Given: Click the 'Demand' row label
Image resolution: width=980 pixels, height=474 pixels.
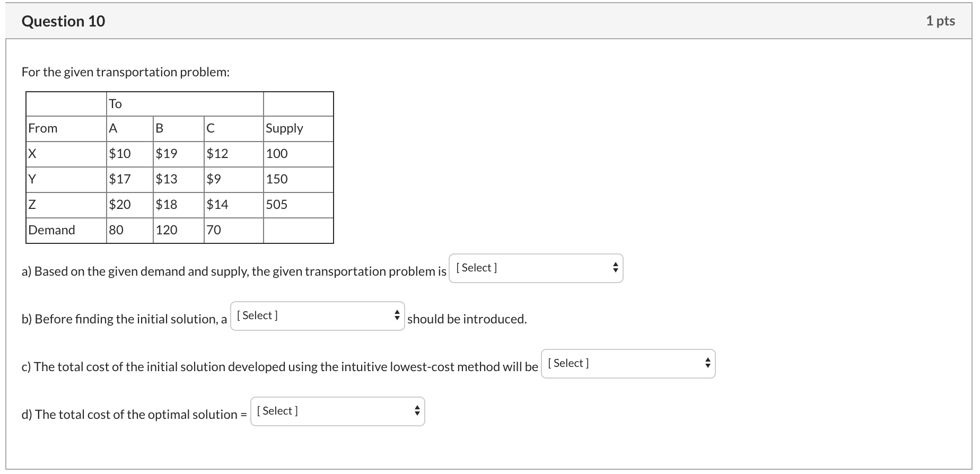Looking at the screenshot, I should point(51,230).
